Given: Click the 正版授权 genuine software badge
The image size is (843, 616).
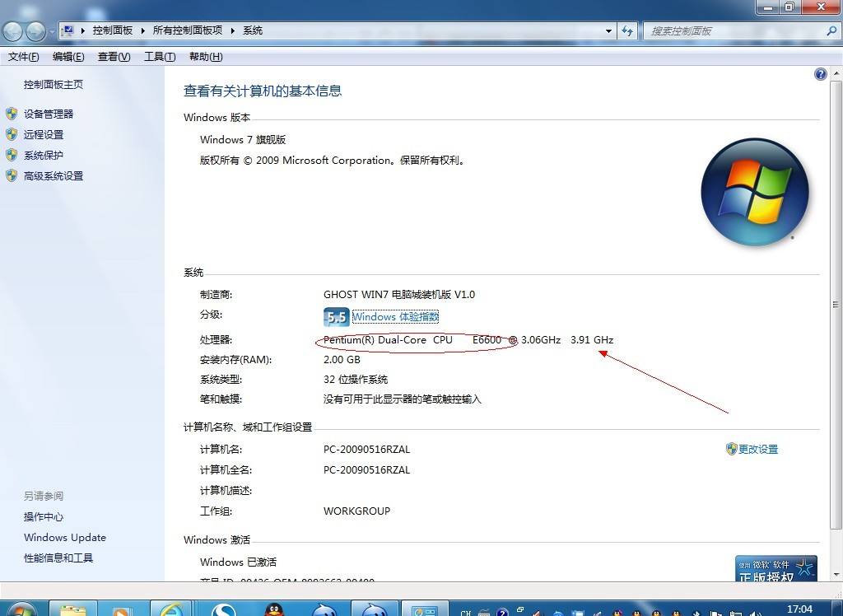Looking at the screenshot, I should 775,569.
